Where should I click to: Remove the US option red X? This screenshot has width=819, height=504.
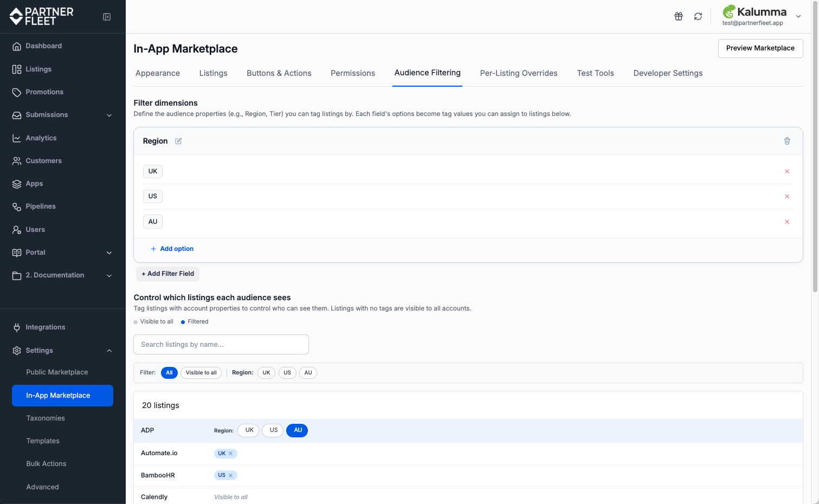pyautogui.click(x=787, y=196)
